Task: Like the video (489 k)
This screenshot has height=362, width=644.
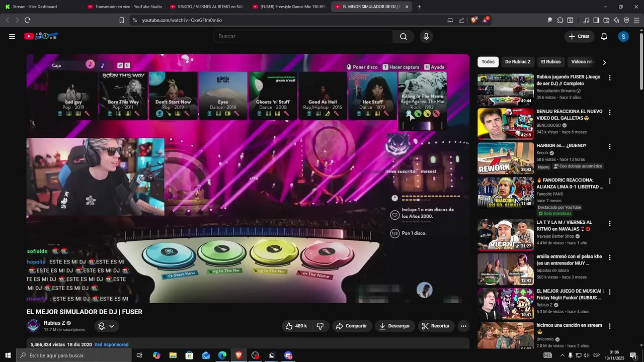Action: point(296,326)
